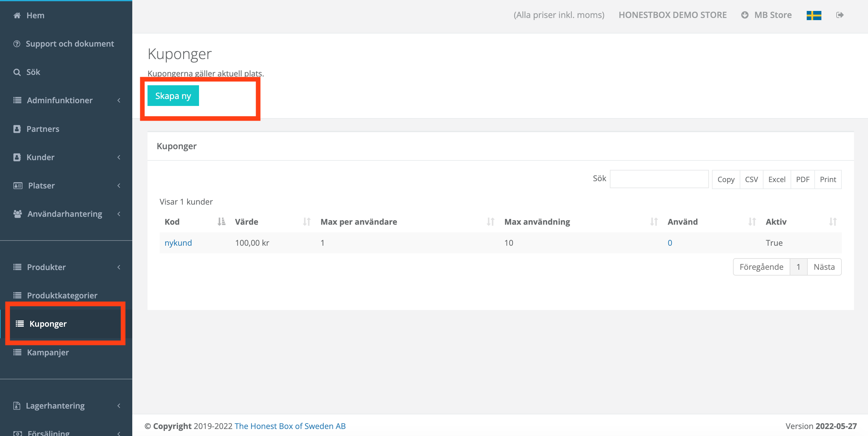Click the Hem home icon
The width and height of the screenshot is (868, 436).
[x=17, y=16]
